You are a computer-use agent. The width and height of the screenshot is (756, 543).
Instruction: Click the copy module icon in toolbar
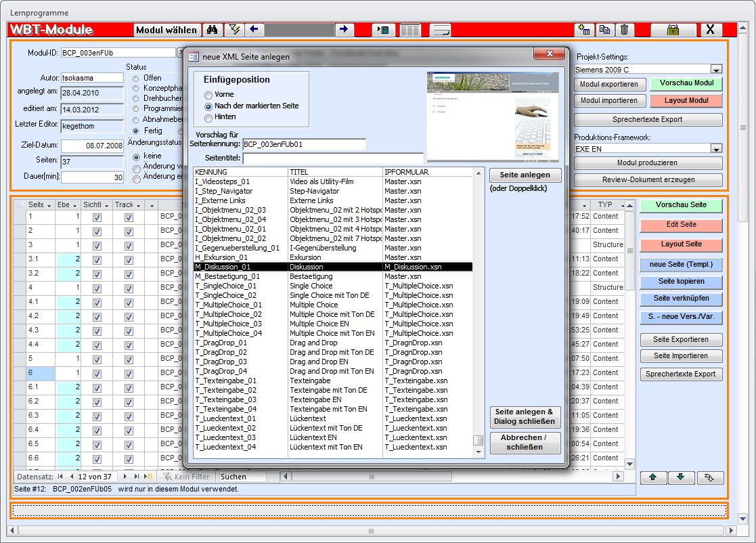pyautogui.click(x=604, y=30)
